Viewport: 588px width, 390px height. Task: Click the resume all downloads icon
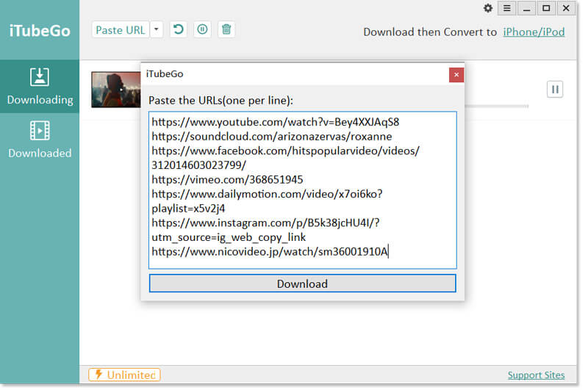[178, 30]
